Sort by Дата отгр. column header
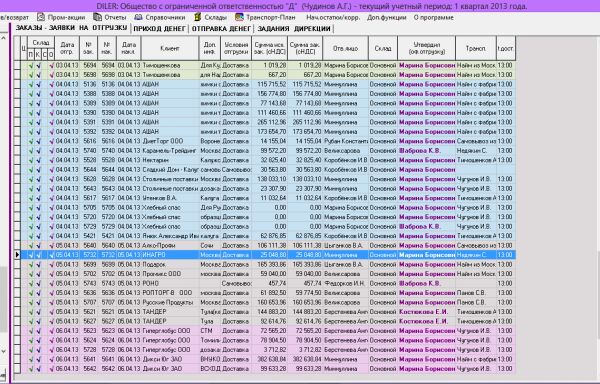Image resolution: width=600 pixels, height=384 pixels. coord(67,48)
